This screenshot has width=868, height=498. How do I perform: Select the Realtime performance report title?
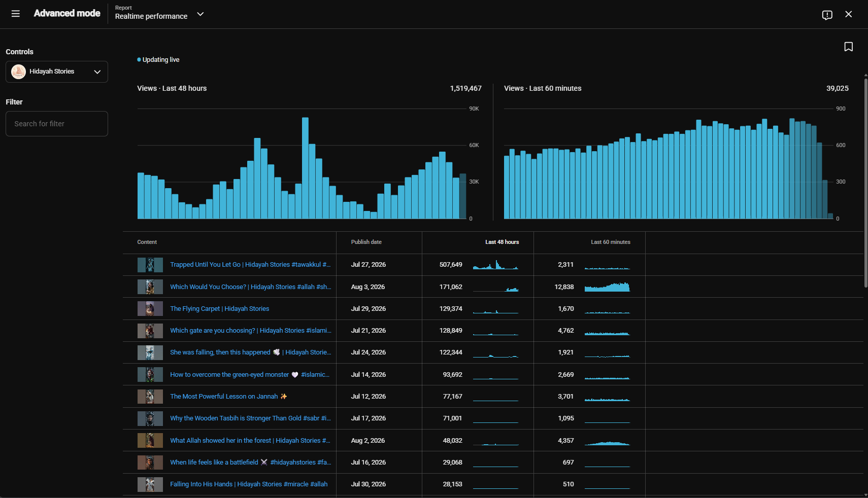[x=151, y=16]
